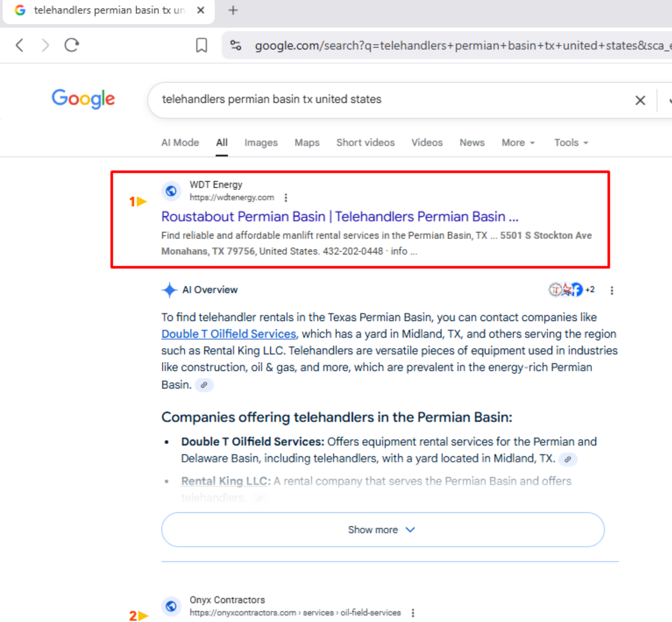Open three-dot menu beside Onyx Contractors URL
The height and width of the screenshot is (622, 672).
tap(413, 612)
